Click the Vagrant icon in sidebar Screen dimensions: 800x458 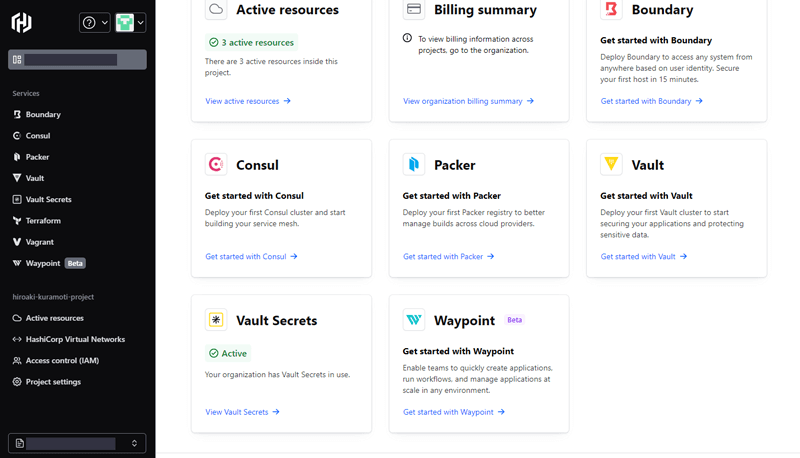click(x=17, y=242)
